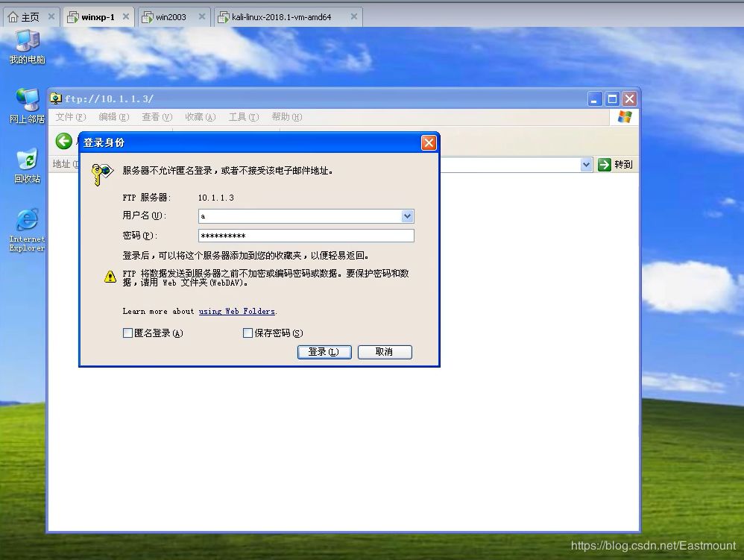Switch to the winxp-1 tab

(98, 17)
